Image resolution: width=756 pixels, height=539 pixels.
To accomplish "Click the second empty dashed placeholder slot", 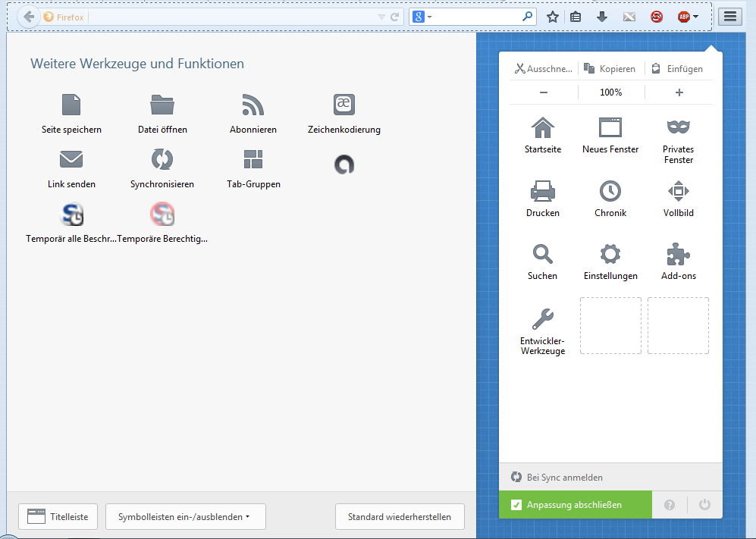I will [x=678, y=326].
